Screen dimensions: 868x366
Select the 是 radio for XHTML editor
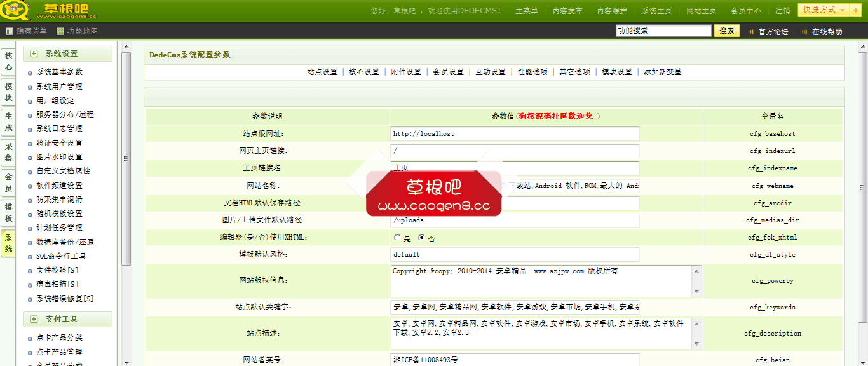tap(397, 237)
